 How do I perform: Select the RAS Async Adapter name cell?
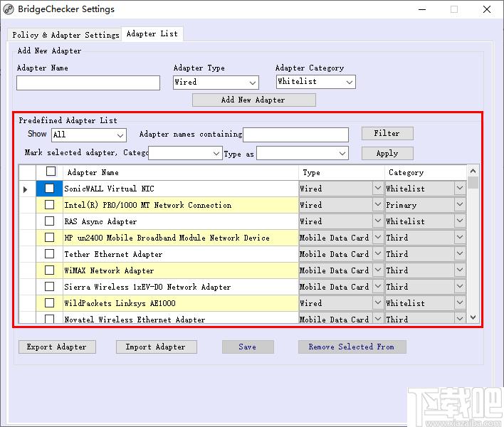[x=181, y=221]
